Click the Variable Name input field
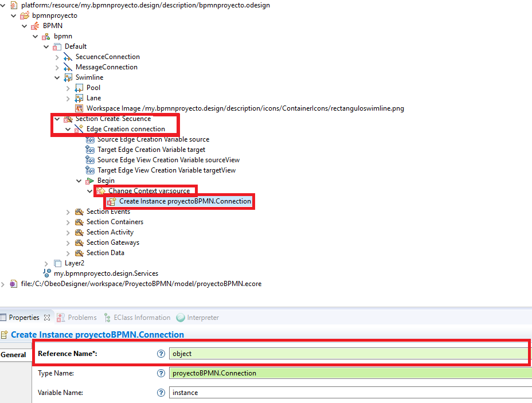The width and height of the screenshot is (532, 403). pos(350,392)
